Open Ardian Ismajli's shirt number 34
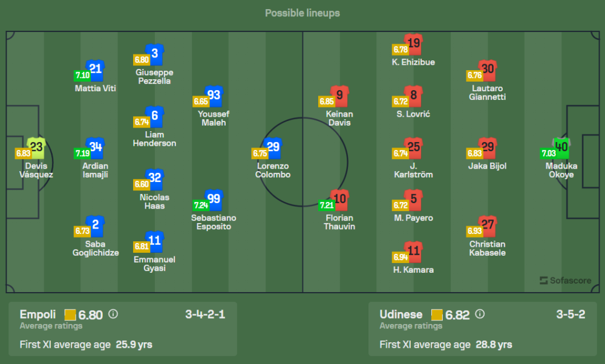 coord(95,147)
